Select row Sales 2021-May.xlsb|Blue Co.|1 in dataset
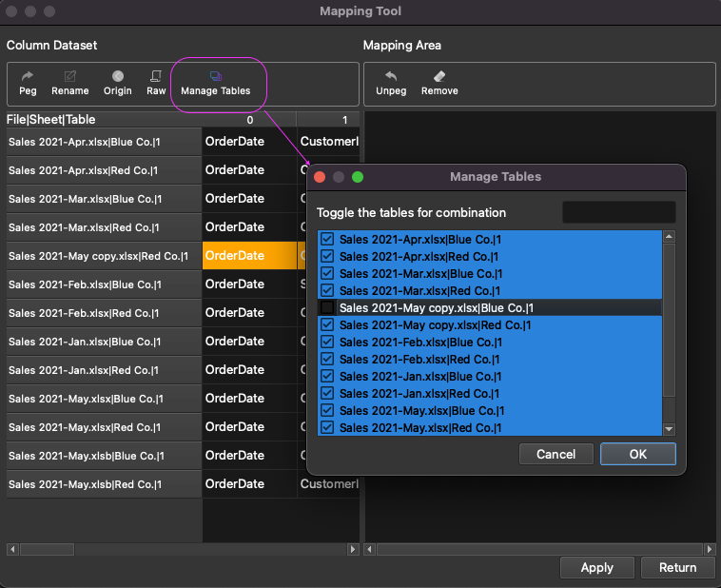This screenshot has height=588, width=721. [x=104, y=456]
